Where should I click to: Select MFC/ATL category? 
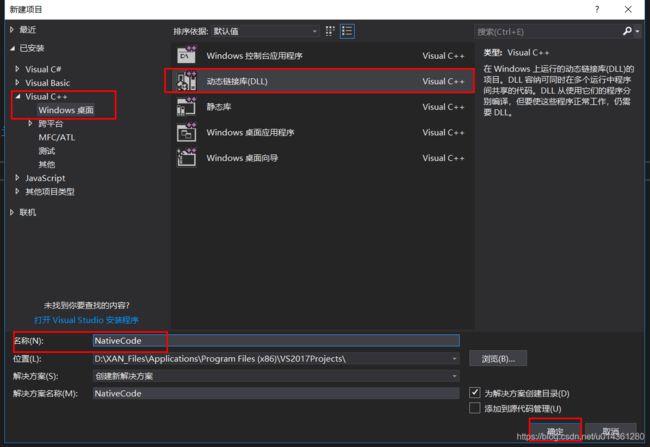(x=57, y=137)
